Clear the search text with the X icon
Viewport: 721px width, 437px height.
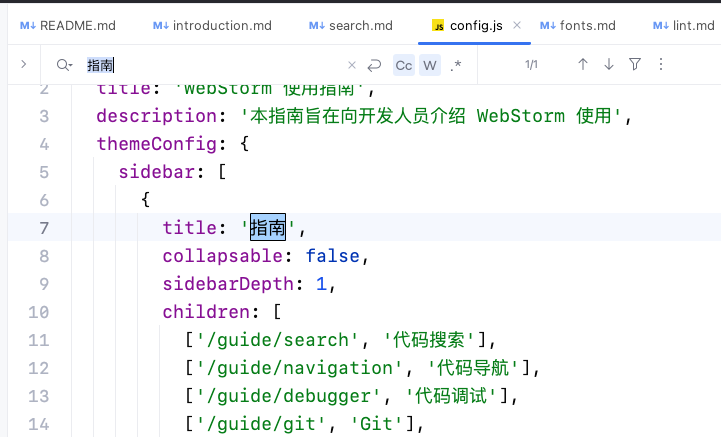click(351, 65)
